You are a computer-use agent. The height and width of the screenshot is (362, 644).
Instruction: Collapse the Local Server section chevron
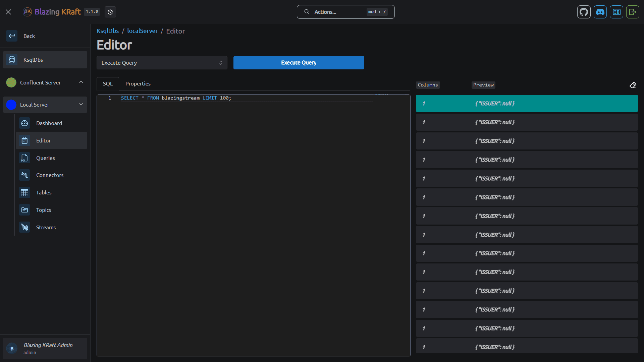81,104
